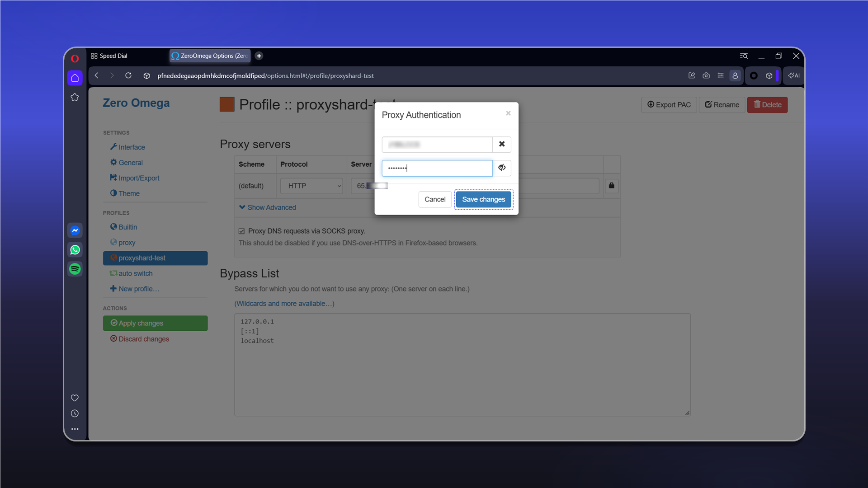Open Wildcards and more available link
The height and width of the screenshot is (488, 868).
click(284, 304)
